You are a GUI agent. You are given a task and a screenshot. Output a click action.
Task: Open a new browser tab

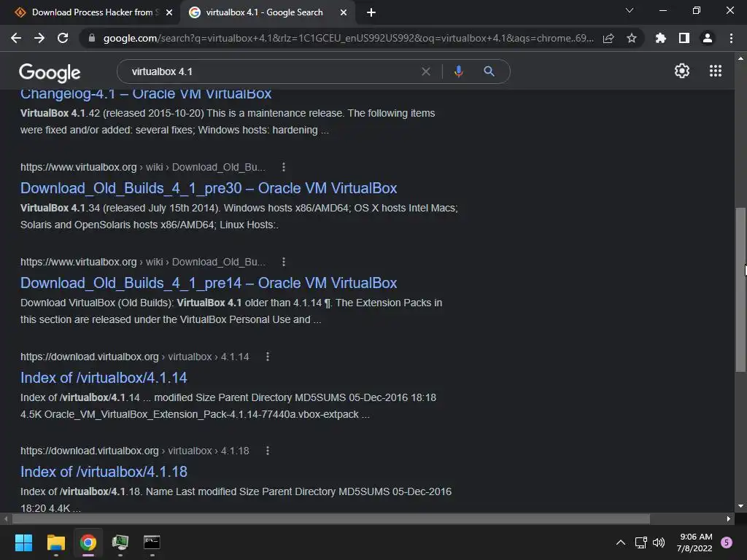coord(371,12)
